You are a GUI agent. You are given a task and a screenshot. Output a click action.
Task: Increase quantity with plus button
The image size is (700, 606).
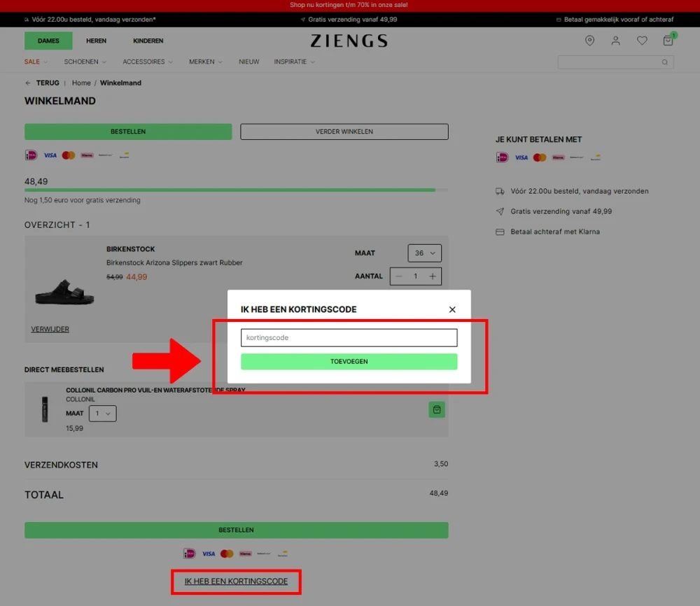(x=432, y=276)
